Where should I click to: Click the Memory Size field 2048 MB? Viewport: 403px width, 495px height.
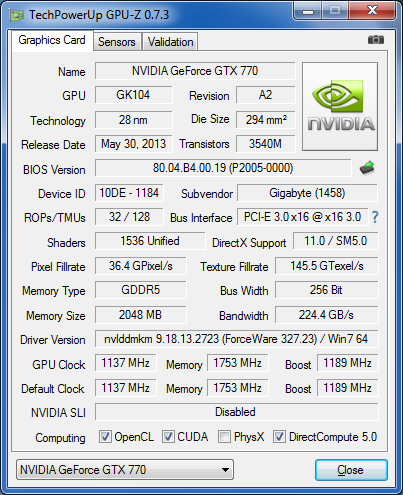pos(141,315)
